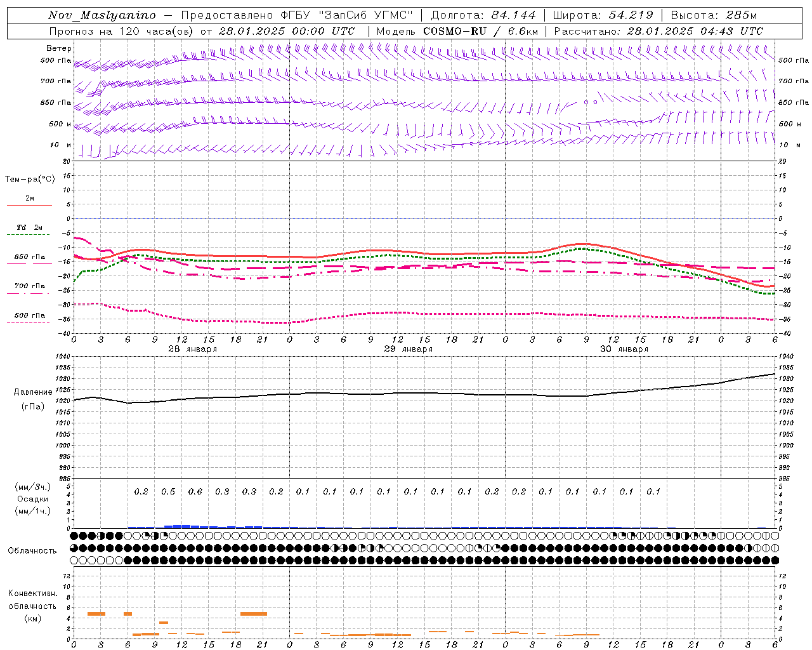Click the 'Прогноз на 120 часа(ов)' forecast text

pyautogui.click(x=122, y=31)
